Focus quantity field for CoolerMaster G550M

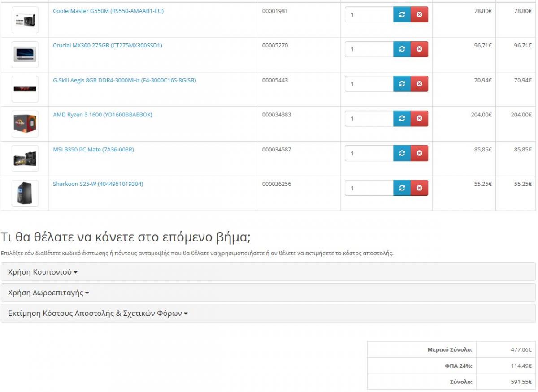(x=369, y=15)
